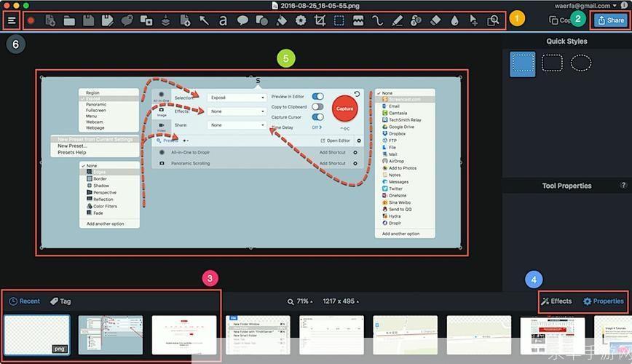
Task: Pick the Eraser tool
Action: pyautogui.click(x=435, y=20)
